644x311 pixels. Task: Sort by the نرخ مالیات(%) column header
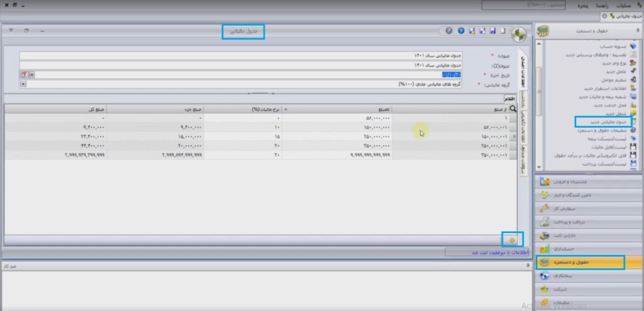pos(243,109)
